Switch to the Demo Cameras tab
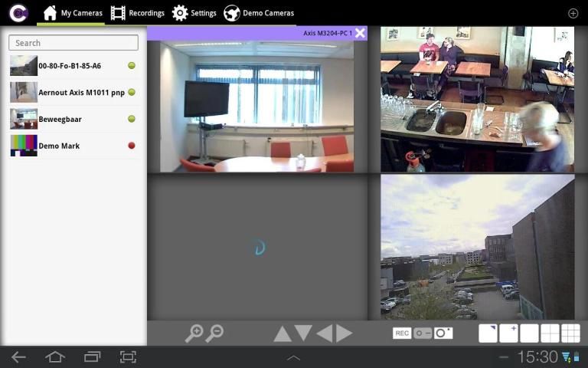Viewport: 588px width, 368px height. (259, 13)
